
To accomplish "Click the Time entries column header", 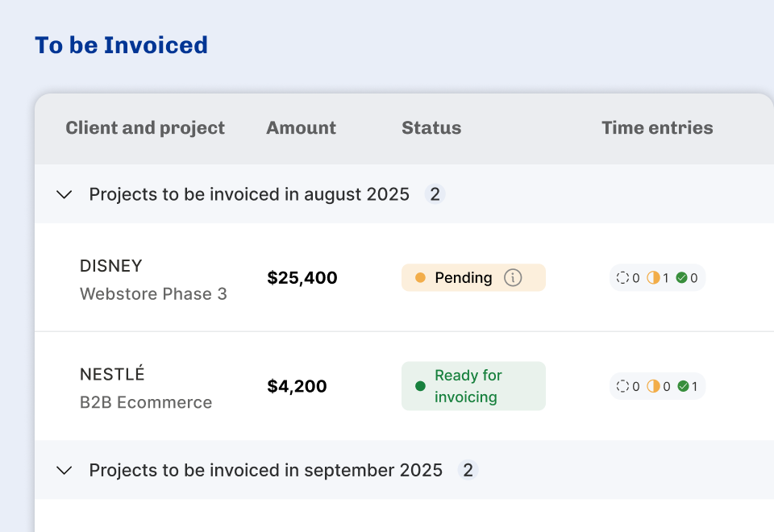I will [657, 128].
